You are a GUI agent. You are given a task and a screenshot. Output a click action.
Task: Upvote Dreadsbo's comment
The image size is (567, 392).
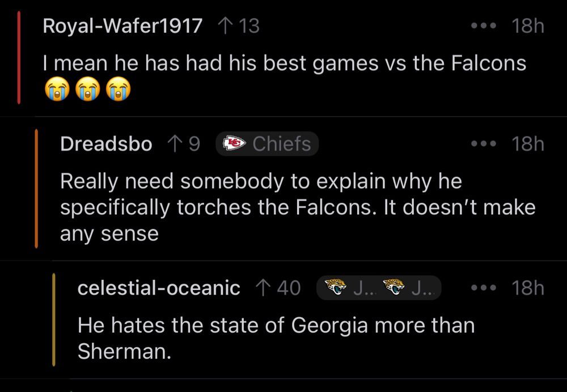(x=176, y=143)
